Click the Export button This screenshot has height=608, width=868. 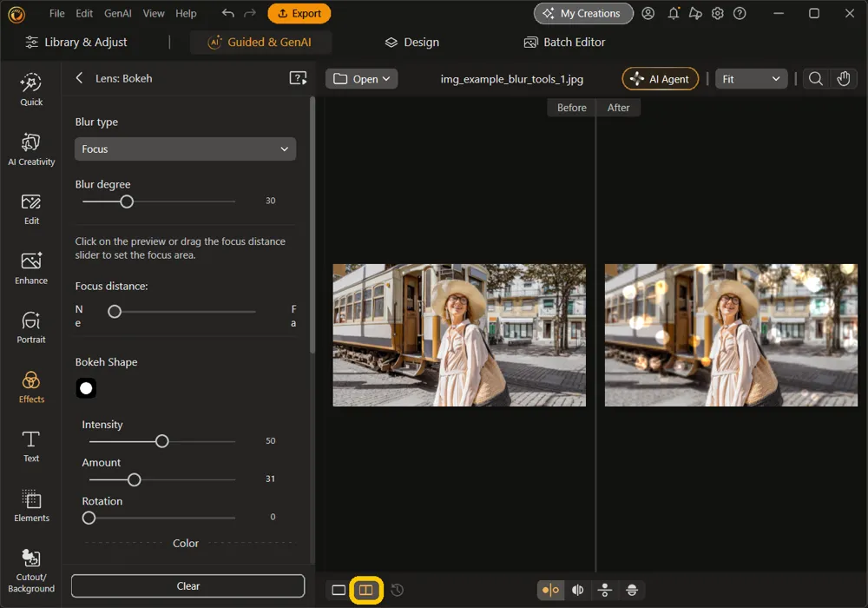click(299, 13)
